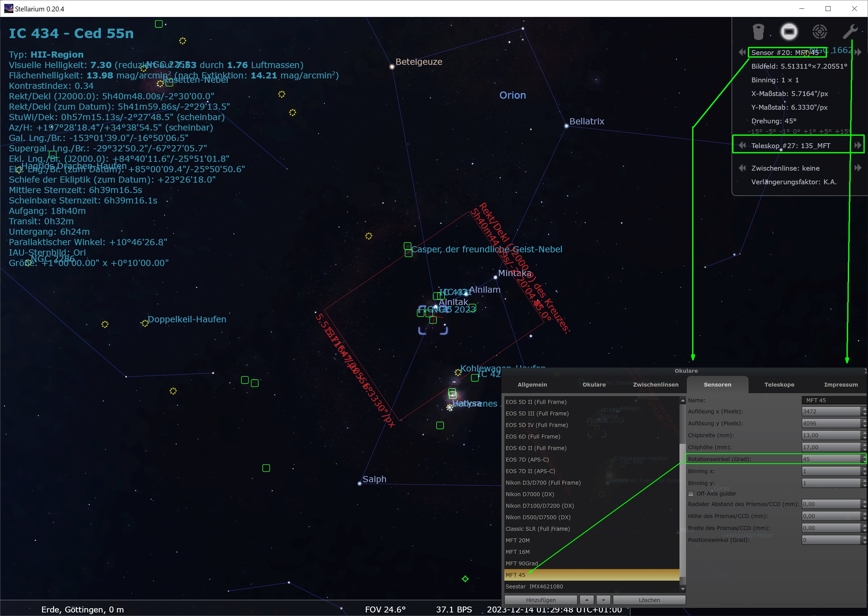
Task: Select the next telescope arrow beside 135_MFT
Action: tap(858, 145)
